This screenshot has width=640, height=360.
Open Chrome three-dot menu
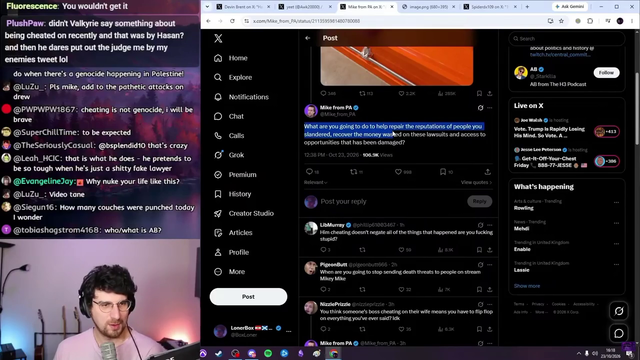[632, 21]
